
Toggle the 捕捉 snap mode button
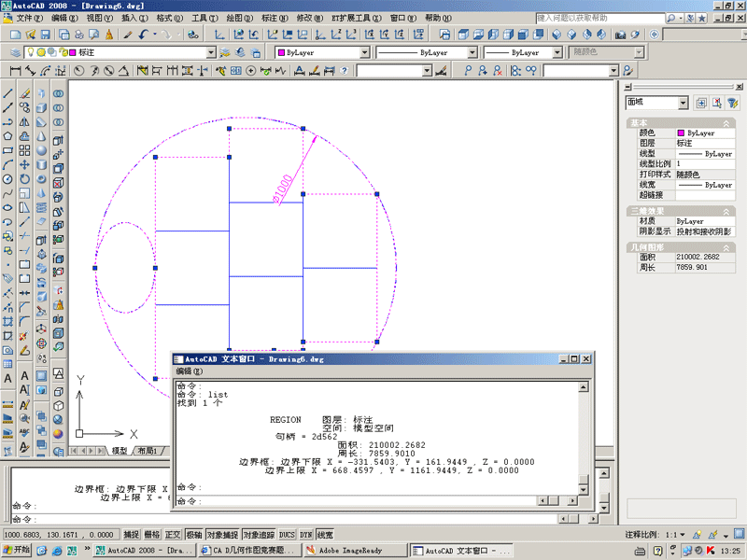132,535
